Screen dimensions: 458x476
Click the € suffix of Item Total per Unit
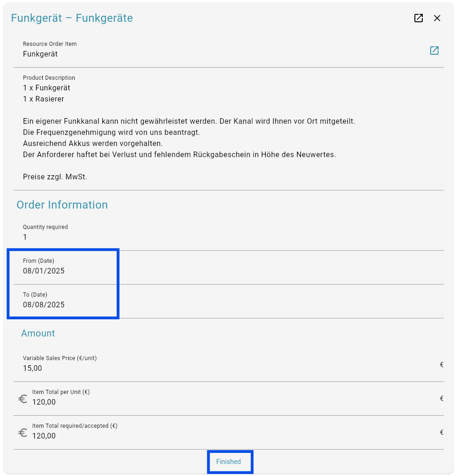click(x=442, y=398)
